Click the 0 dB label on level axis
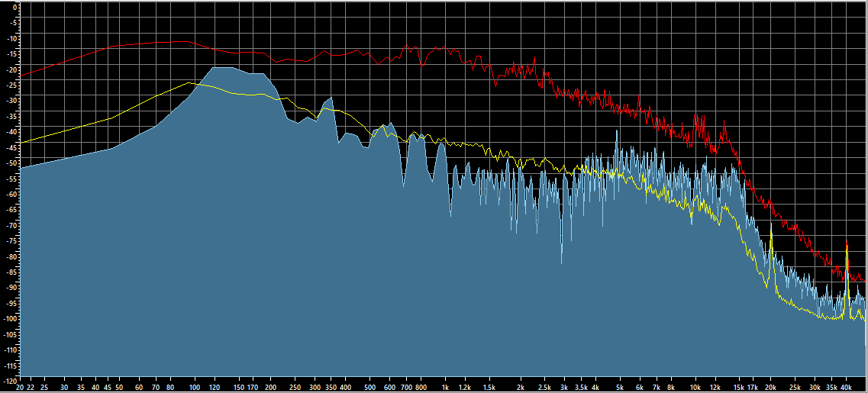 15,8
